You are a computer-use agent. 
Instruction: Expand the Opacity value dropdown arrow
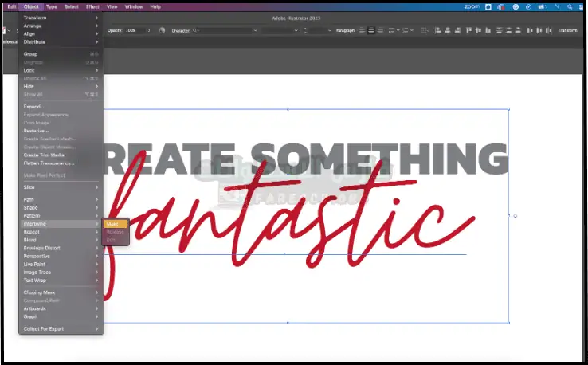[151, 30]
